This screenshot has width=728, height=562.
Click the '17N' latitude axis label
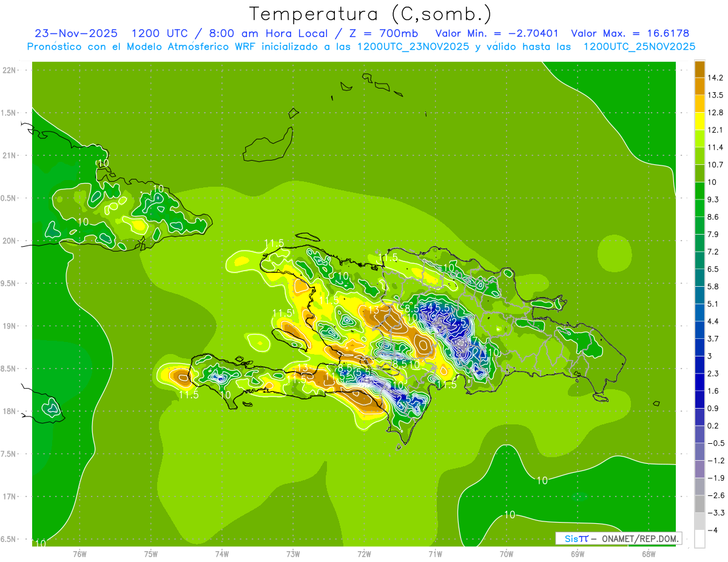(10, 497)
